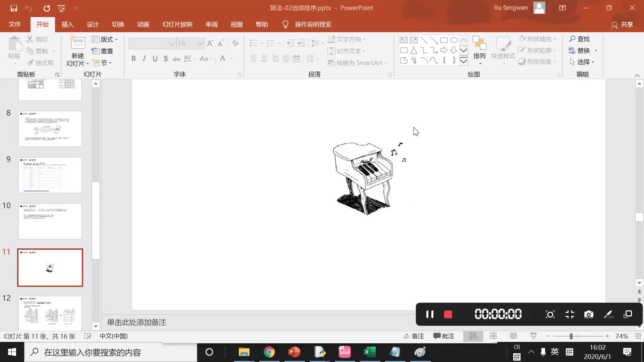Click the pen annotate icon in recorder

608,314
